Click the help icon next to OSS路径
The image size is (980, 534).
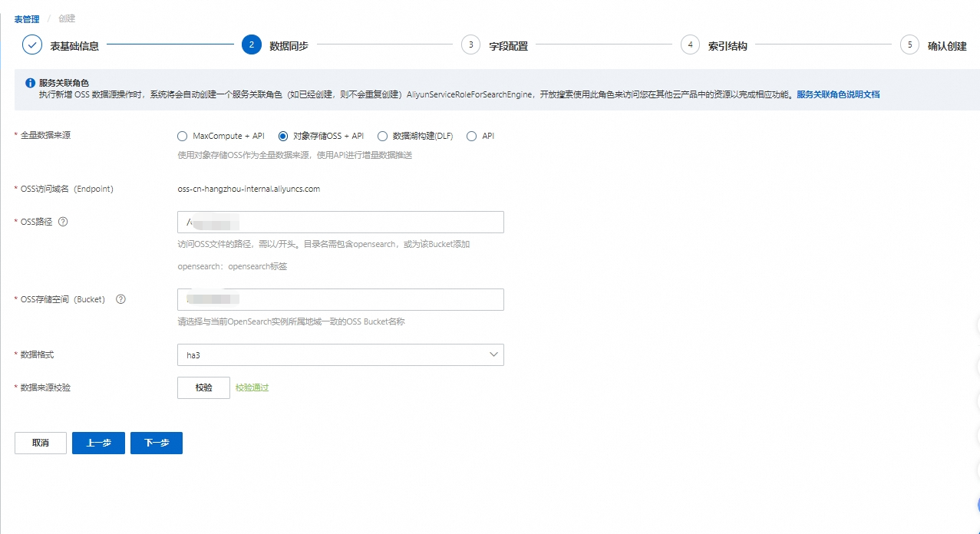[x=63, y=222]
